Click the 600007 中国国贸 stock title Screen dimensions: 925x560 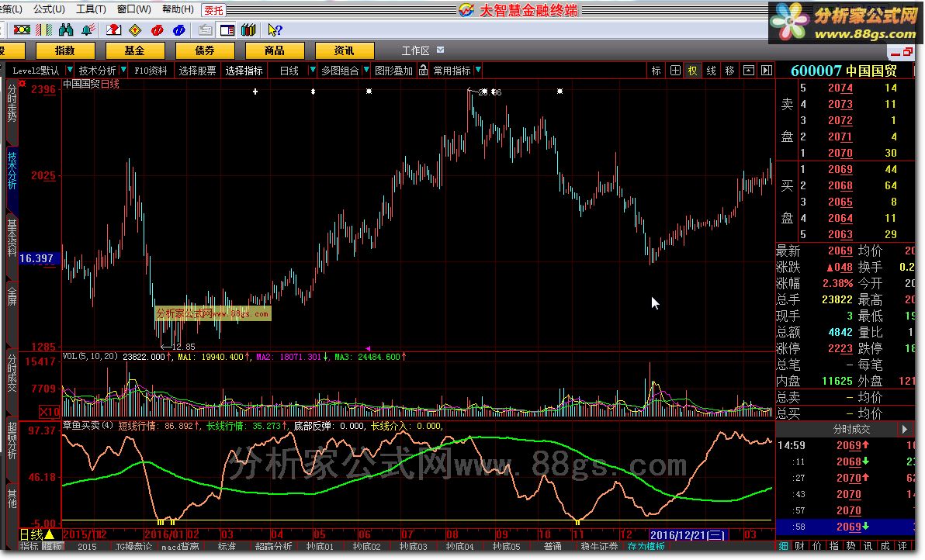843,71
